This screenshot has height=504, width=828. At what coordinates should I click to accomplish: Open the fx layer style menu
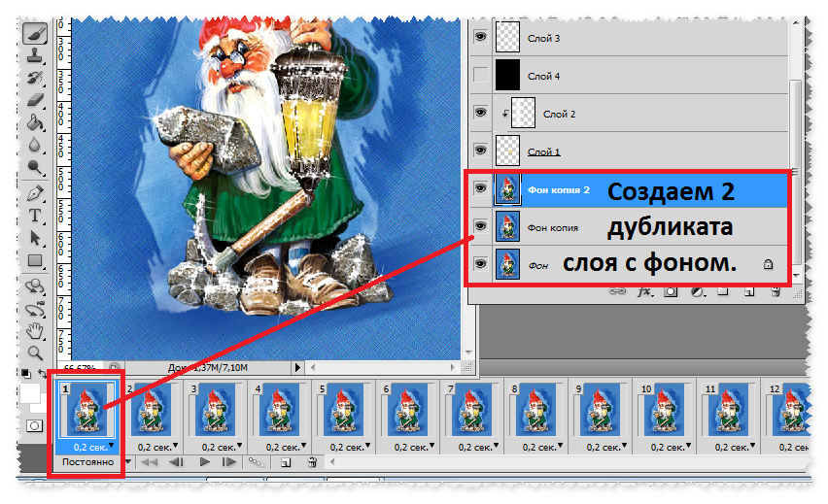pos(643,292)
